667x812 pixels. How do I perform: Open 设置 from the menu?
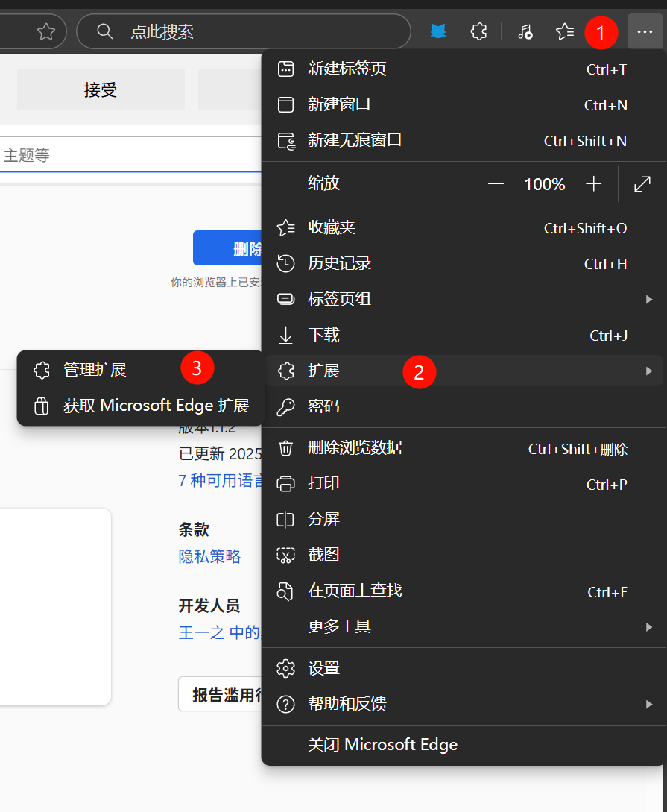324,668
